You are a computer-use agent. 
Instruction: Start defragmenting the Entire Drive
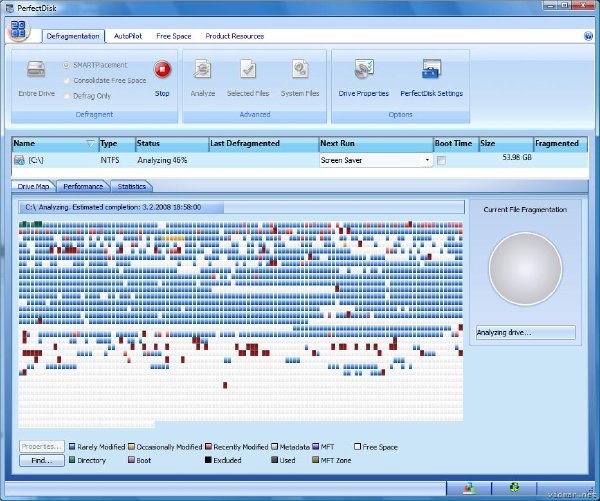click(x=36, y=78)
